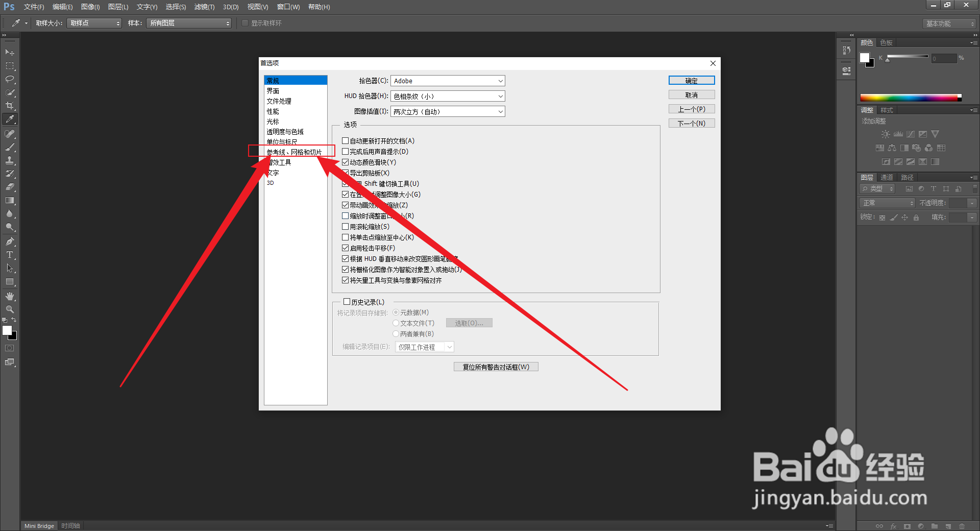Select the Lasso tool
This screenshot has height=531, width=980.
(10, 79)
